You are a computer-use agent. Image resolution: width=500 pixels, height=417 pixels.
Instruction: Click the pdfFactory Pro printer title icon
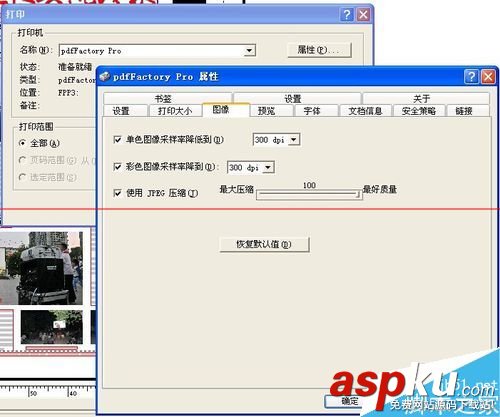pyautogui.click(x=104, y=76)
